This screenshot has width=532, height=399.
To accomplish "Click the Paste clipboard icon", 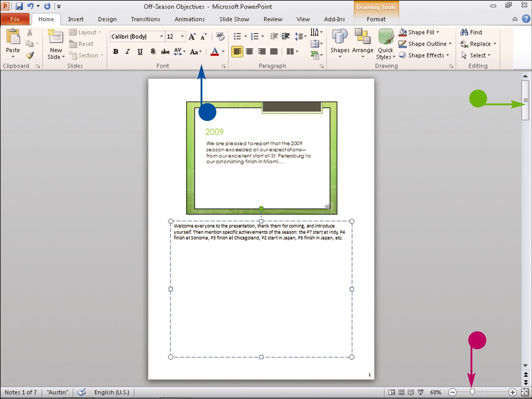I will (13, 37).
